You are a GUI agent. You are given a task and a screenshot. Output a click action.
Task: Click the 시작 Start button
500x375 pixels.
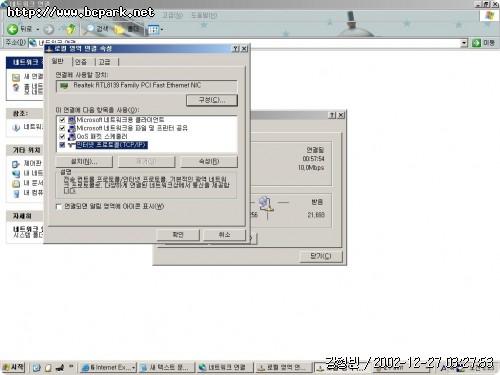(x=13, y=367)
